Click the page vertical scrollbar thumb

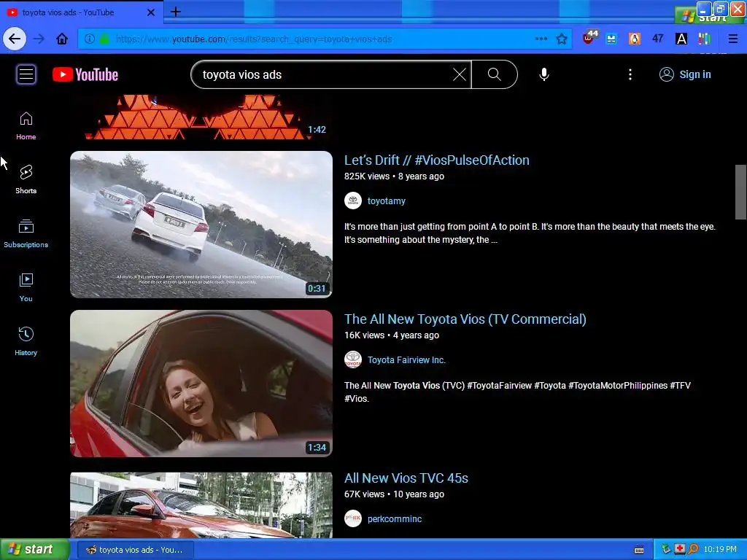[740, 192]
